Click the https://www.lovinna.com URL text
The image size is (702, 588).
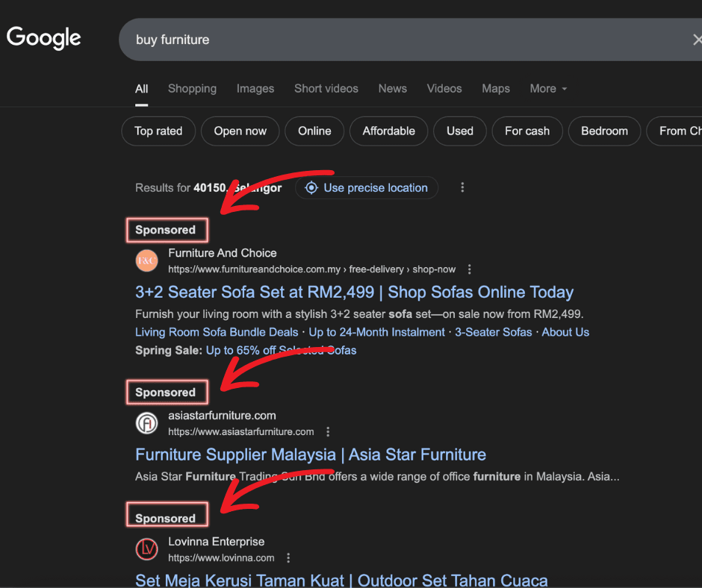click(x=221, y=558)
